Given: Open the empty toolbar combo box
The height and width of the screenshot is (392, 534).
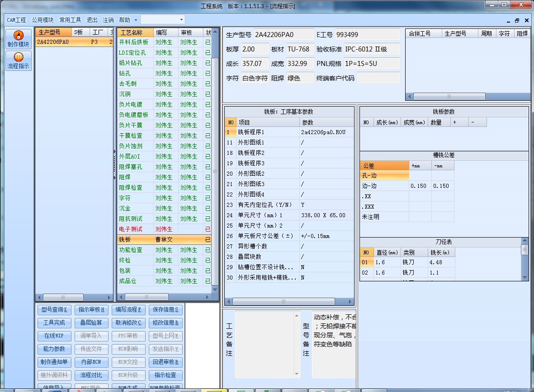Looking at the screenshot, I should (x=163, y=20).
